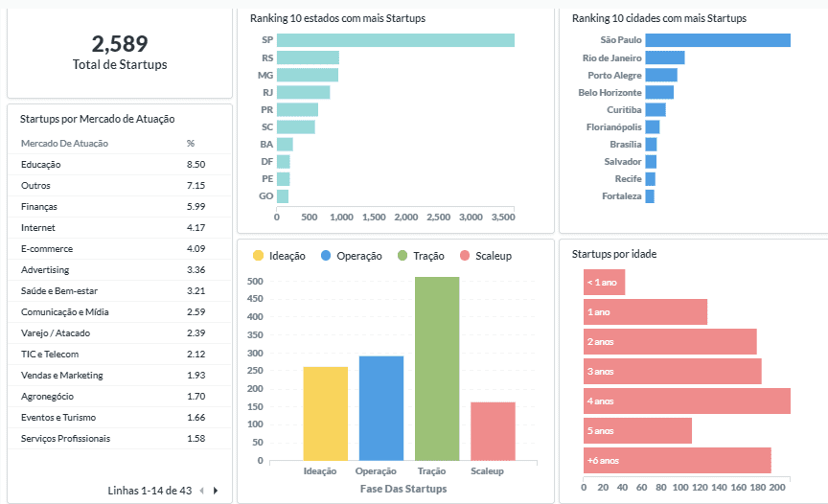Go to previous page of market table

click(201, 491)
